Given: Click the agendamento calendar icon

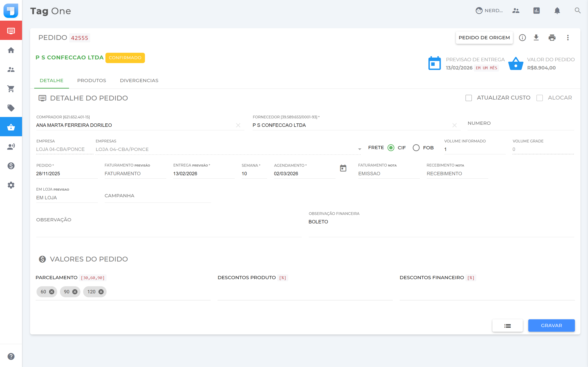Looking at the screenshot, I should click(343, 168).
